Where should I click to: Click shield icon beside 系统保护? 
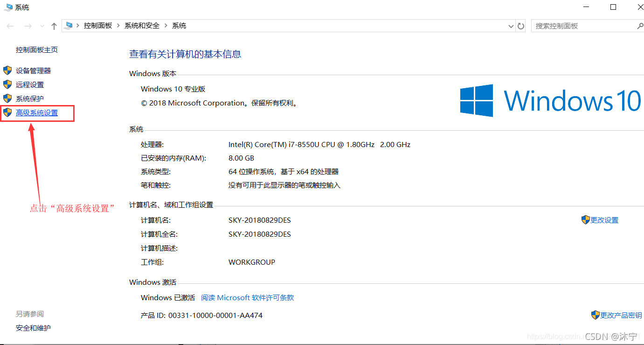[x=7, y=99]
